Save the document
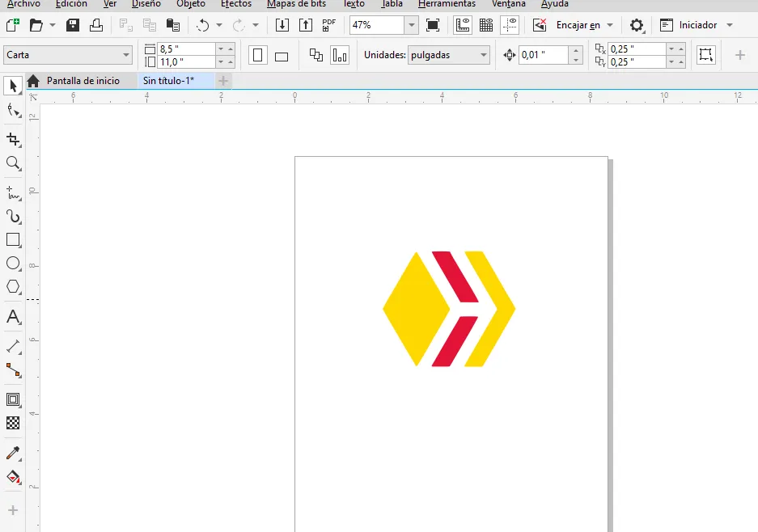The height and width of the screenshot is (532, 758). [x=73, y=25]
